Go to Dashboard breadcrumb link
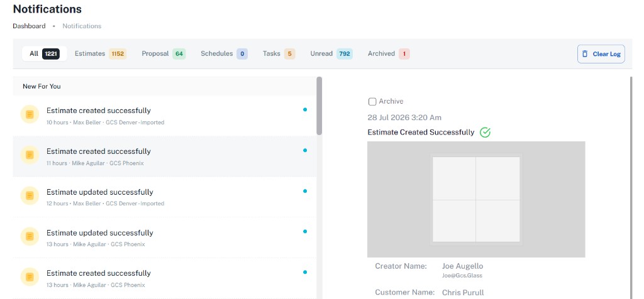The height and width of the screenshot is (299, 644). coord(29,26)
